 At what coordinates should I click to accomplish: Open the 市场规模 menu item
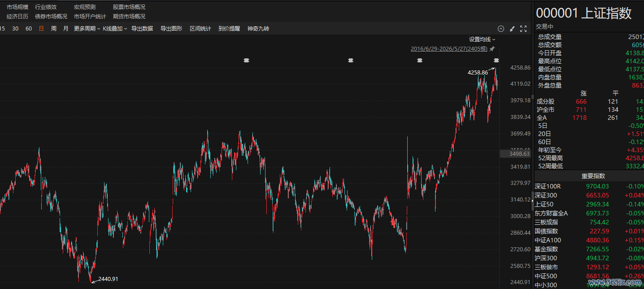coord(17,7)
